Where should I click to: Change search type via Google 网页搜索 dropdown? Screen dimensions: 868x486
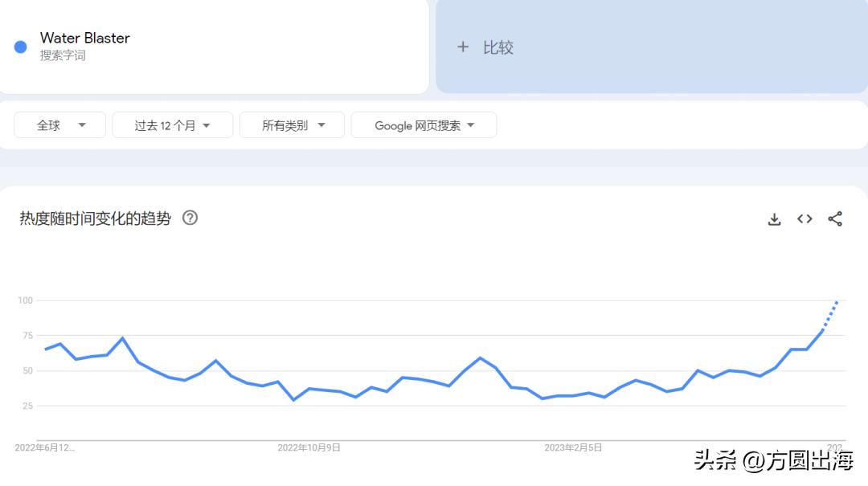coord(424,125)
